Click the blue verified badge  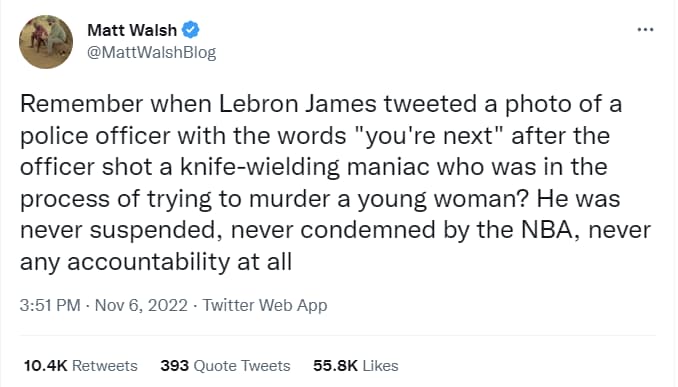[x=190, y=30]
